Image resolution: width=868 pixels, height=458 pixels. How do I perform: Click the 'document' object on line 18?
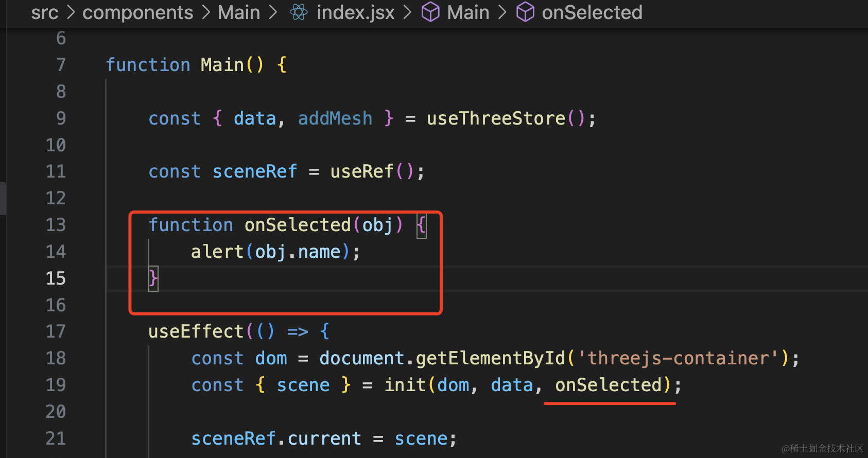click(x=362, y=358)
